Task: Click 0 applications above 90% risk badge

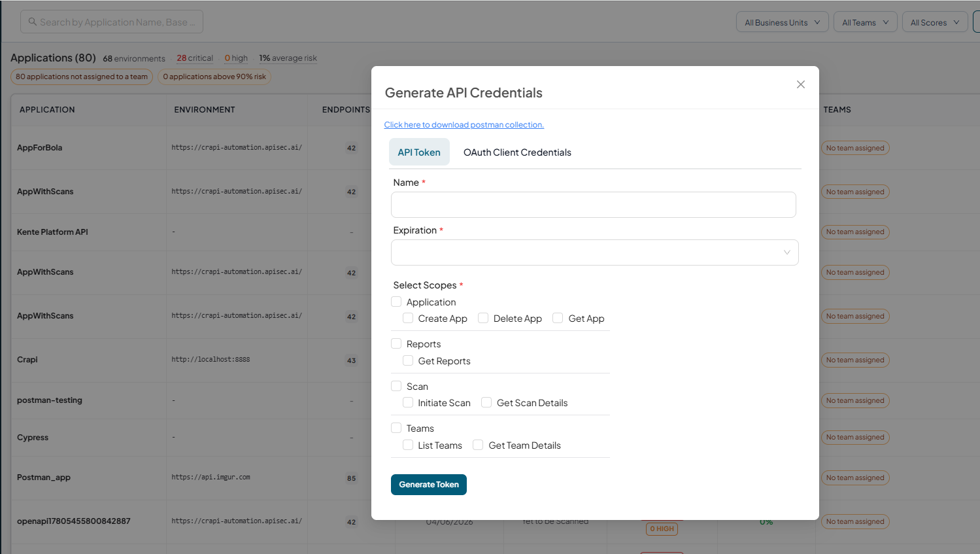Action: (x=214, y=77)
